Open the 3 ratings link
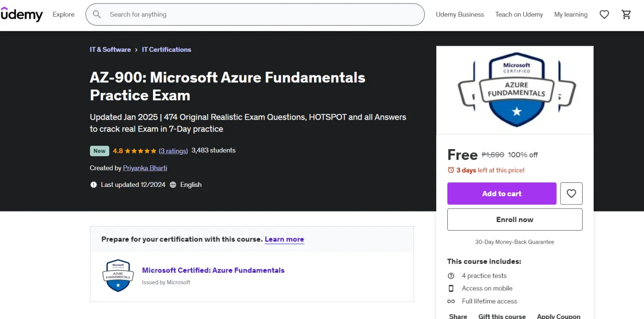The width and height of the screenshot is (644, 319). [x=174, y=151]
